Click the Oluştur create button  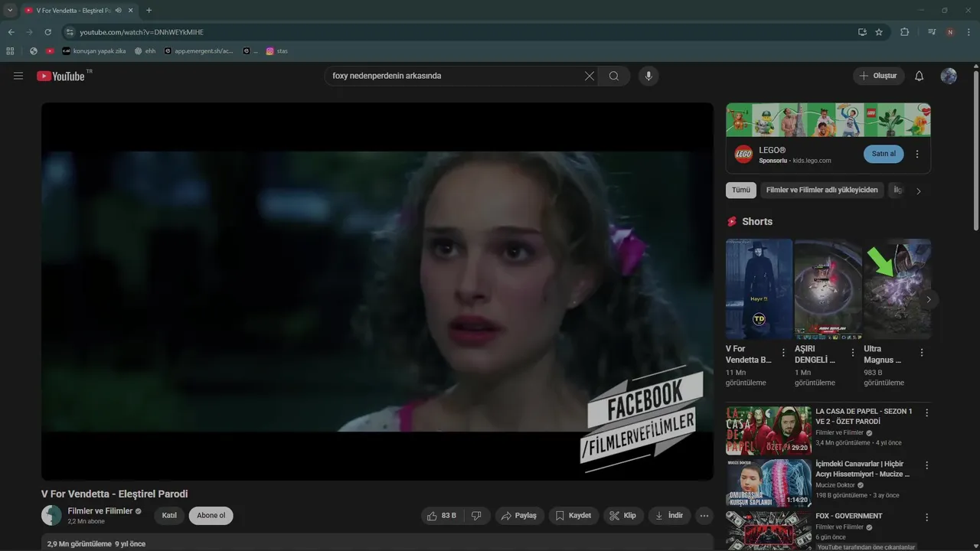point(878,76)
